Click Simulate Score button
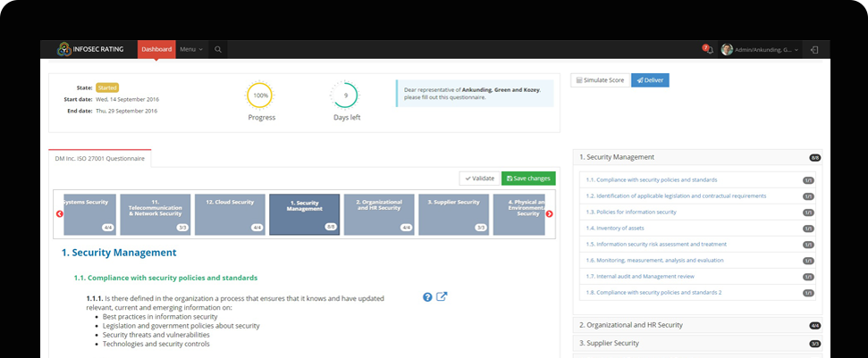This screenshot has width=868, height=358. point(601,80)
